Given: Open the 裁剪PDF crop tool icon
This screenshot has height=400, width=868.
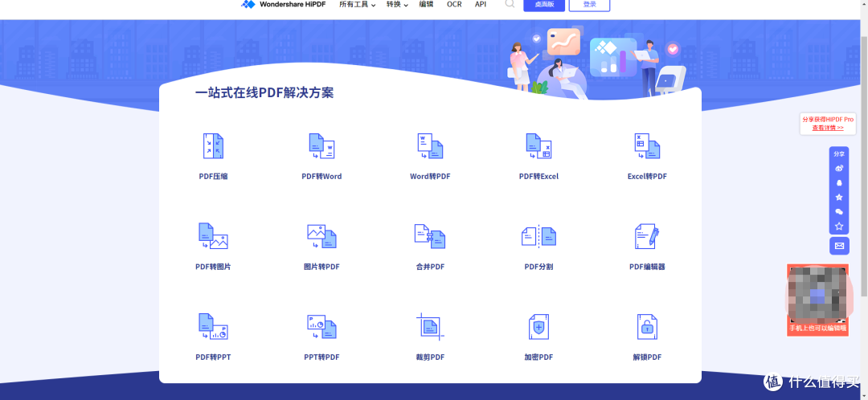Looking at the screenshot, I should click(430, 326).
